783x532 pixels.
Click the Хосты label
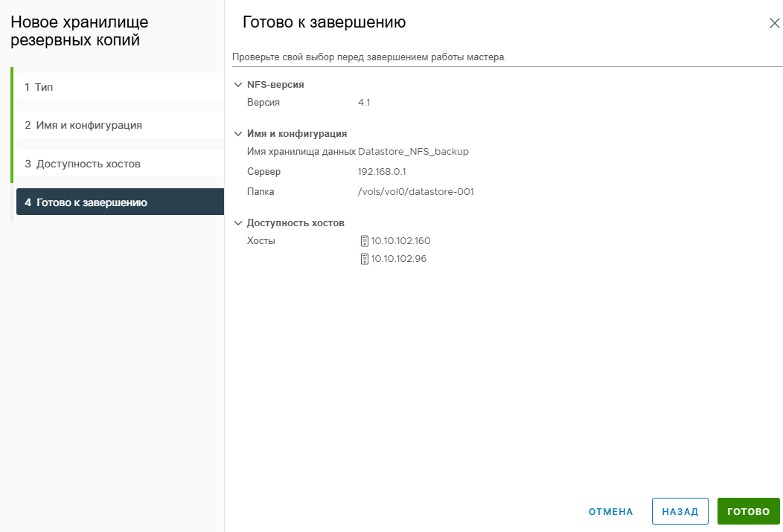pyautogui.click(x=261, y=241)
